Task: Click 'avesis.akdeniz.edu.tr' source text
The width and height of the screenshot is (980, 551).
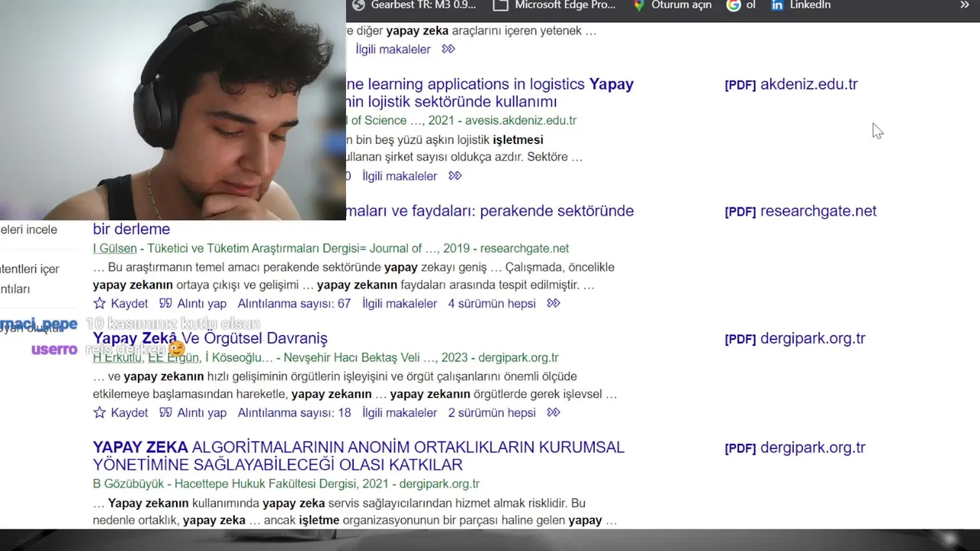Action: pyautogui.click(x=521, y=121)
